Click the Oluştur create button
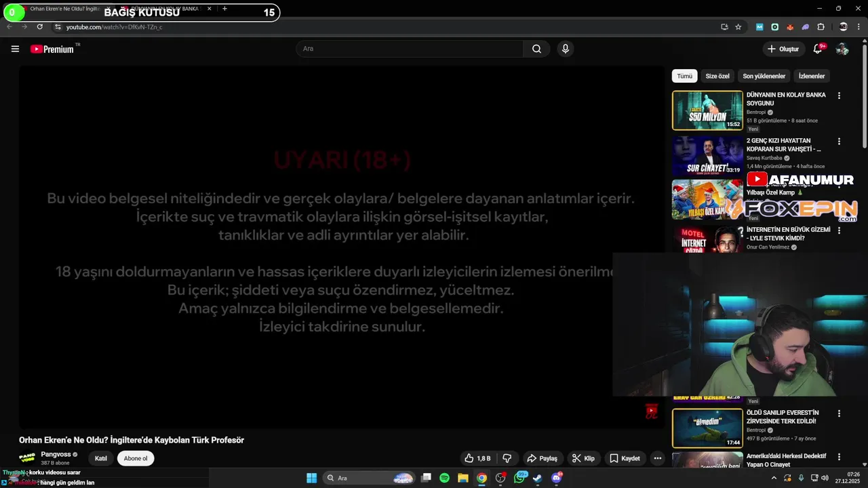Screen dimensions: 868x488 pyautogui.click(x=783, y=49)
